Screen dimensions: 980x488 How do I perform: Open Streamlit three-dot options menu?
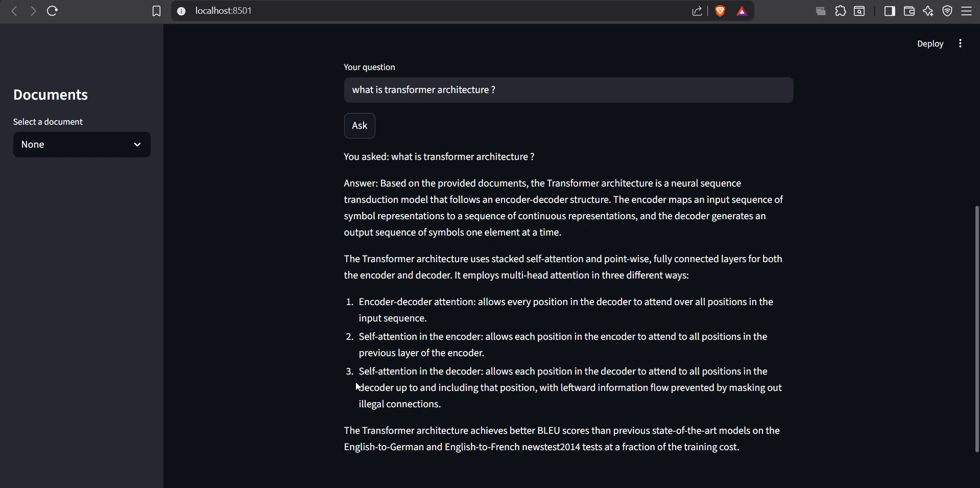(x=961, y=43)
